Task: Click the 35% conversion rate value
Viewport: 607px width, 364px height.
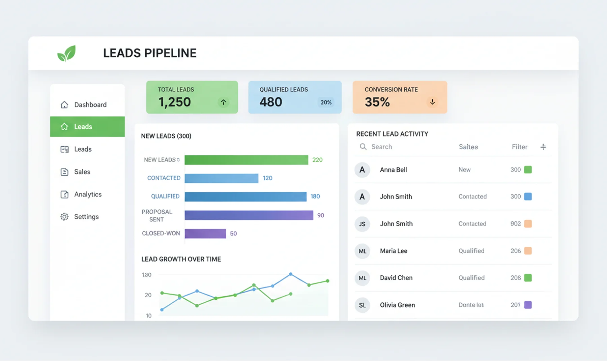Action: pos(377,102)
